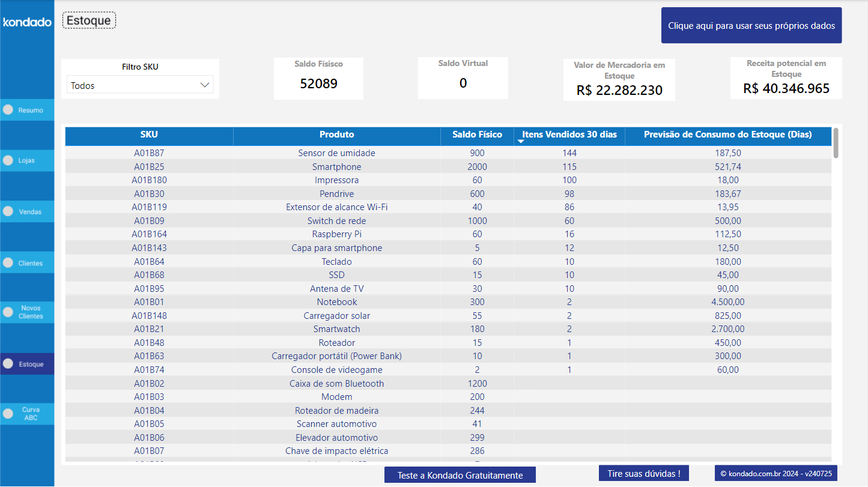Switch to the Lojas page
This screenshot has width=868, height=487.
(27, 160)
